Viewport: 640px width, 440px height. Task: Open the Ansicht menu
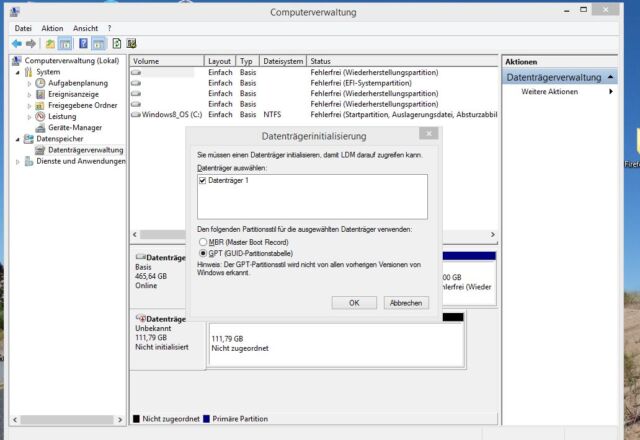coord(86,28)
